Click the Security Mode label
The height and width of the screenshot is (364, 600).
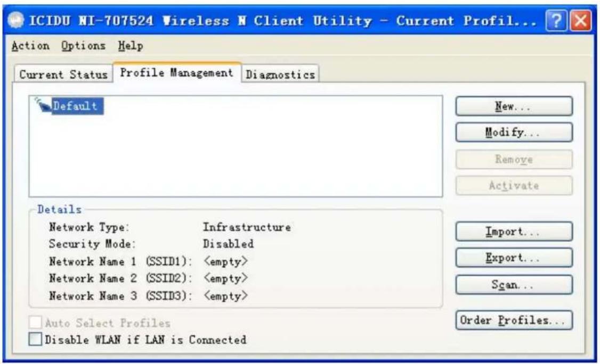point(92,244)
